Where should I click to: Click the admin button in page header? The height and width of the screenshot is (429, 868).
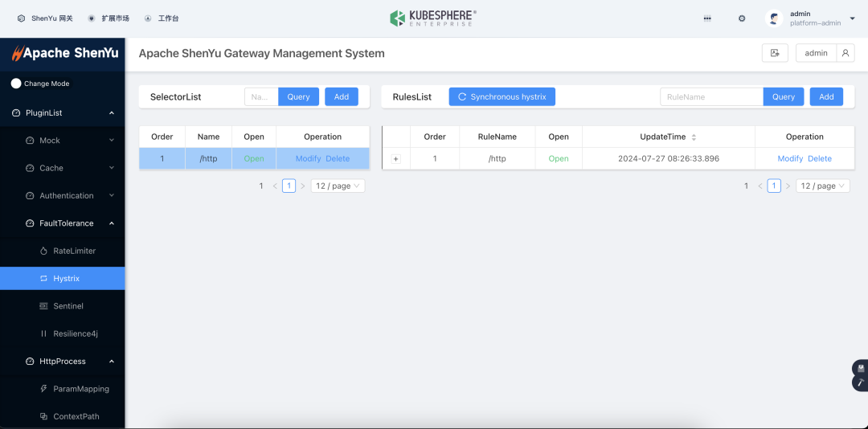816,53
